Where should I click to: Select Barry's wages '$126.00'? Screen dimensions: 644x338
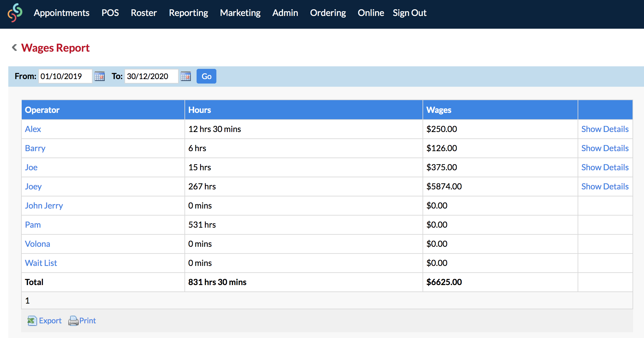click(442, 148)
